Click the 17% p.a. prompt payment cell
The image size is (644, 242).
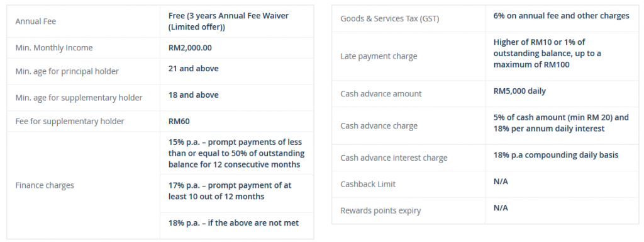coord(236,193)
